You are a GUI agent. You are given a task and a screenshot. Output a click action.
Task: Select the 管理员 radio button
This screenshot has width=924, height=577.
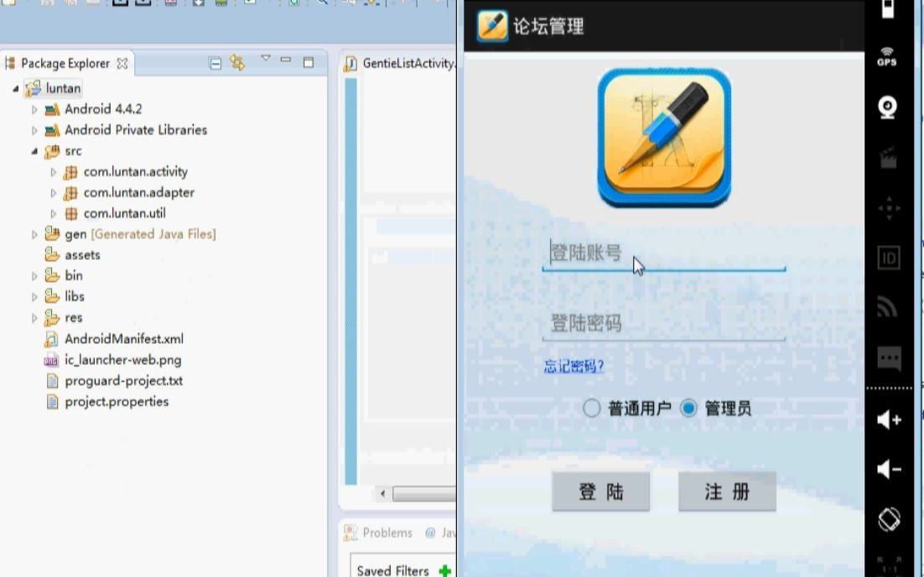[x=688, y=408]
